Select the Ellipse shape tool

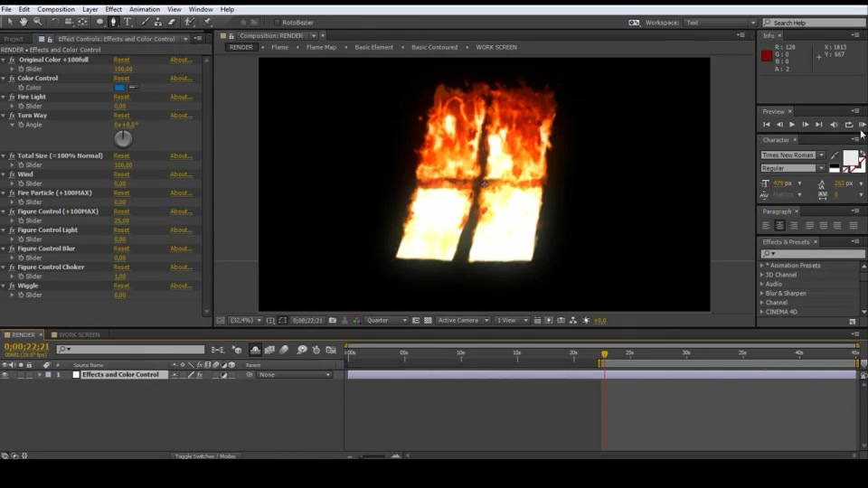click(x=99, y=22)
